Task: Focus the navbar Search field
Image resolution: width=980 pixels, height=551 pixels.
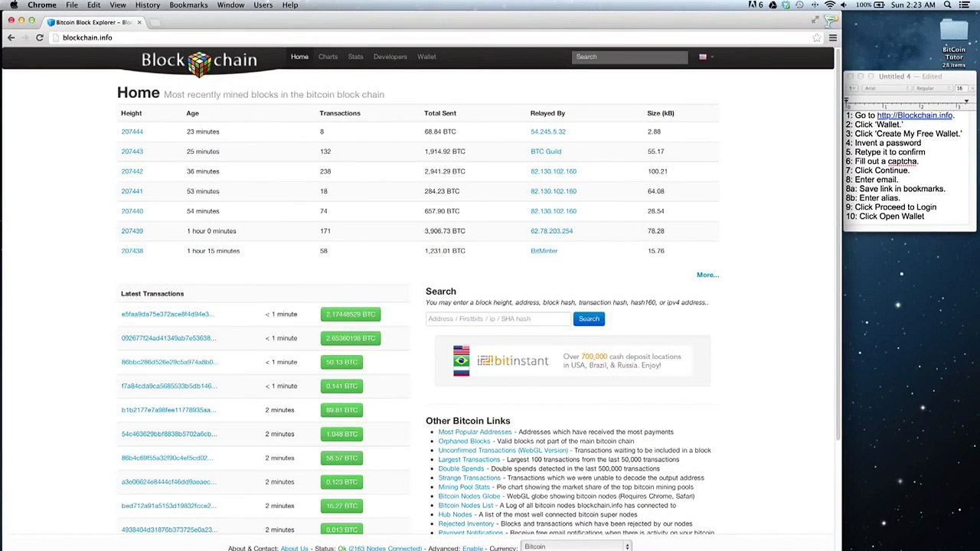Action: coord(630,57)
